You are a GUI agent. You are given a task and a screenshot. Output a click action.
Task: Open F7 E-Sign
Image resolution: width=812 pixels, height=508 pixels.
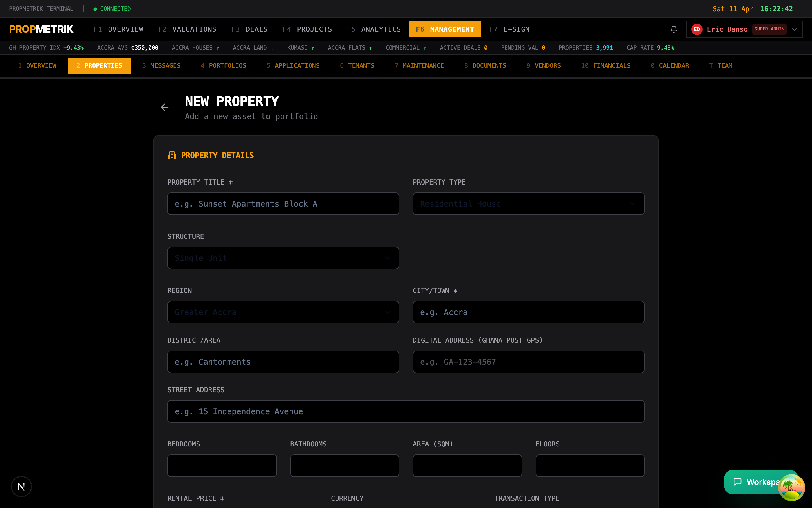(x=509, y=29)
